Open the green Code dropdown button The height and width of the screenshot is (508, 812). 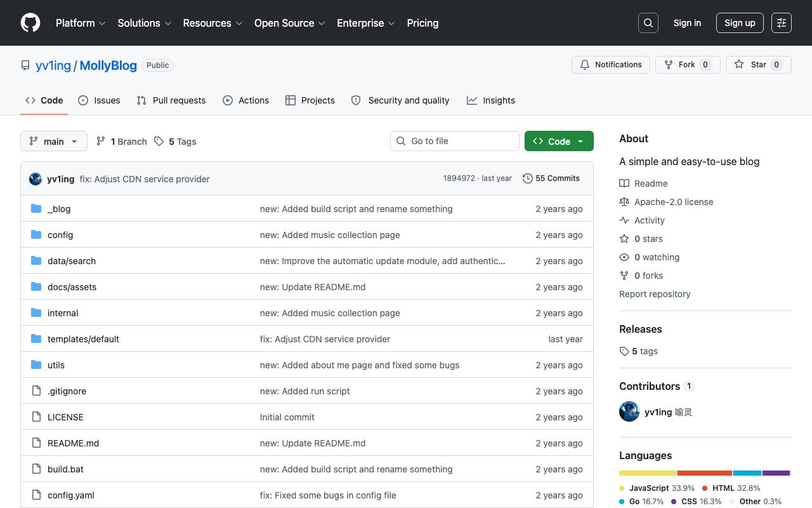pyautogui.click(x=559, y=141)
